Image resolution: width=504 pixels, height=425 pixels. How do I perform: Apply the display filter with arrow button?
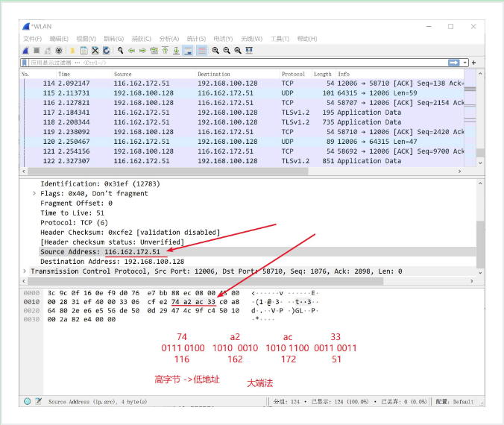pos(454,63)
